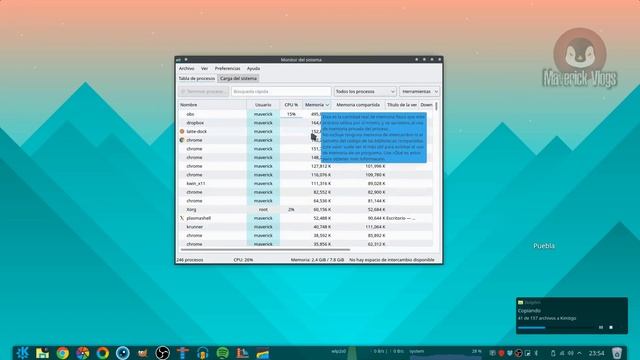640x360 pixels.
Task: Click the process table's horizontal scrollbar
Action: pyautogui.click(x=265, y=249)
